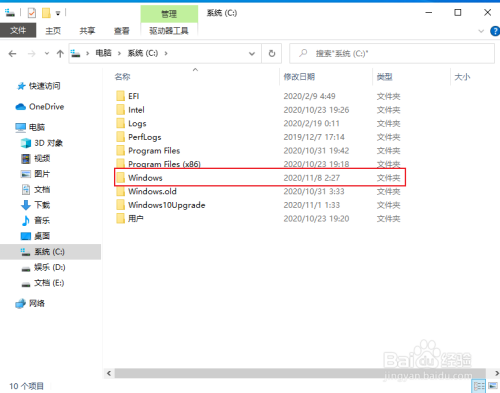Open 网络 in navigation pane
This screenshot has width=500, height=393.
pyautogui.click(x=37, y=303)
